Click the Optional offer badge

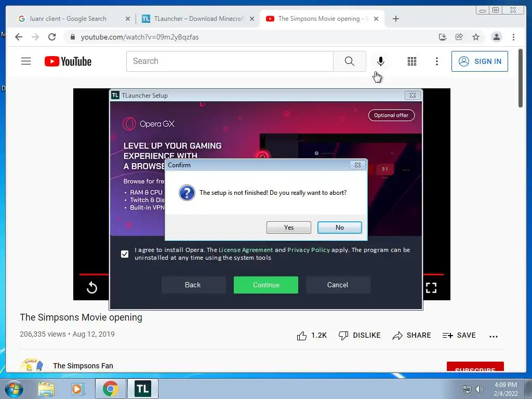391,115
